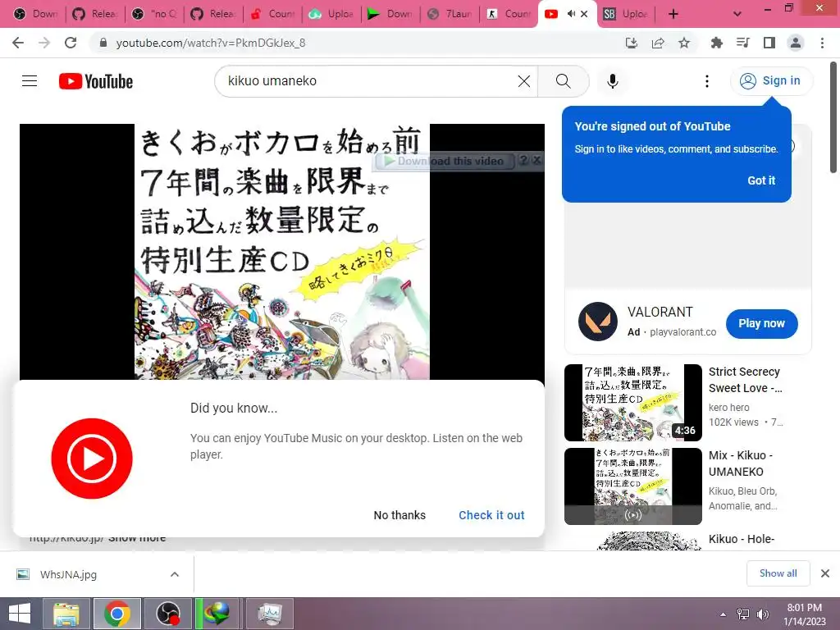Click the YouTube Music logo
Viewport: 840px width, 630px height.
92,459
